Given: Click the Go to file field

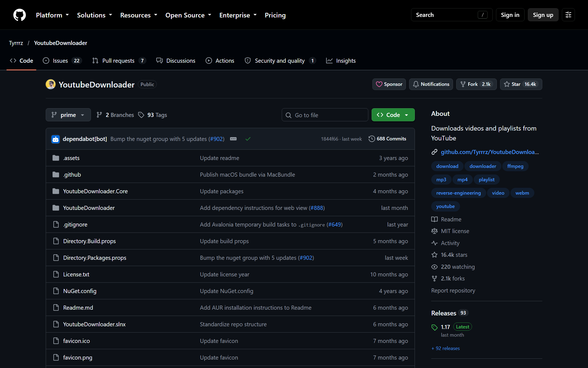Looking at the screenshot, I should point(325,115).
